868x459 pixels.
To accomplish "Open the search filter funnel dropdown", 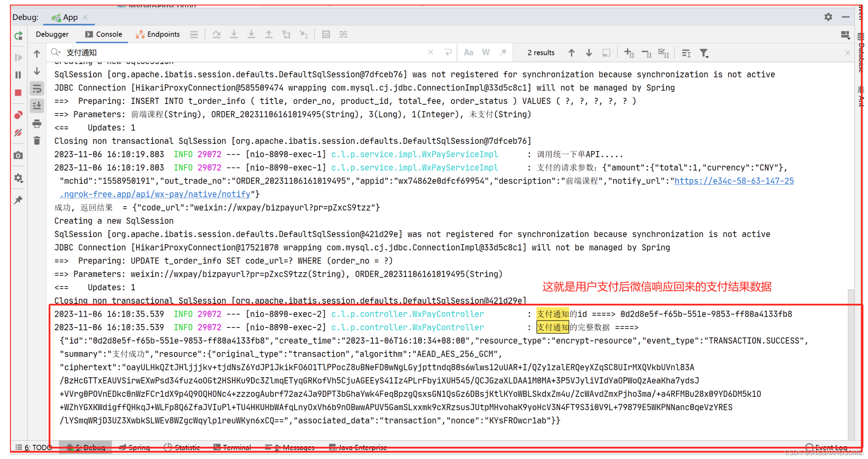I will click(704, 53).
